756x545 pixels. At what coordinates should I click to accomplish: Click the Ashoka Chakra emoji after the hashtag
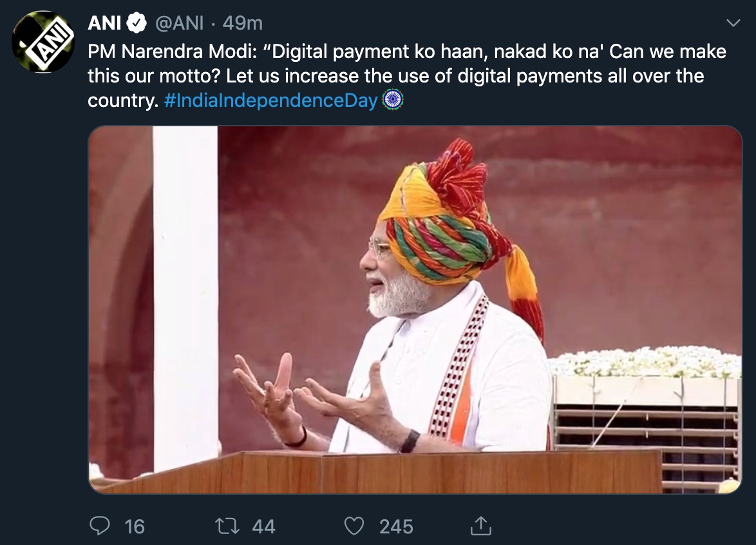click(392, 100)
